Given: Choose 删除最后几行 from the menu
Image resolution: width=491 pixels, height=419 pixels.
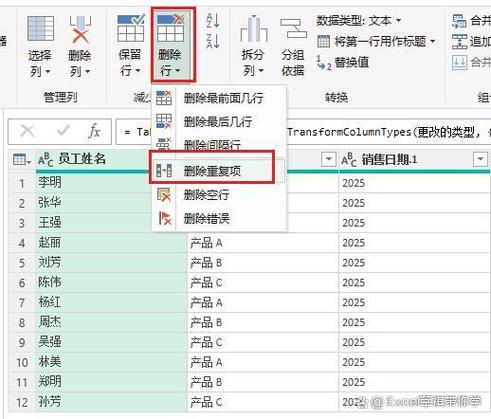Looking at the screenshot, I should point(219,121).
